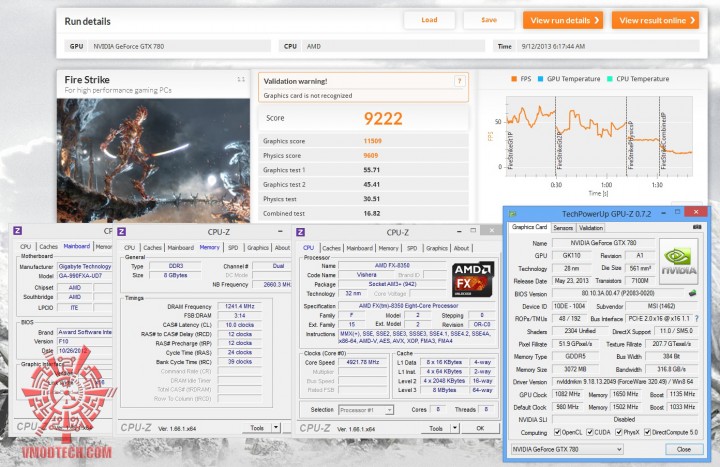
Task: Click the GPU-Z bus interface question mark
Action: [x=697, y=318]
